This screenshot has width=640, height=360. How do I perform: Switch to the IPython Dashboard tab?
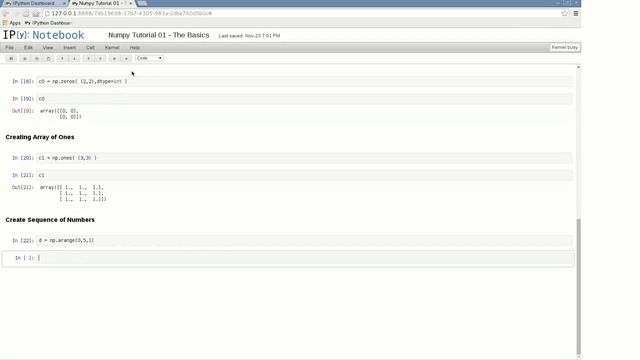coord(33,3)
